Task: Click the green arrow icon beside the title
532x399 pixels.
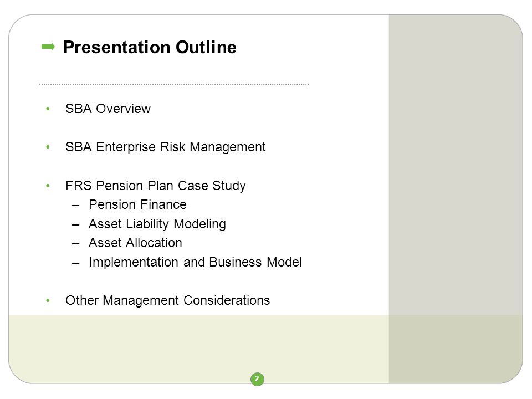Action: tap(48, 47)
